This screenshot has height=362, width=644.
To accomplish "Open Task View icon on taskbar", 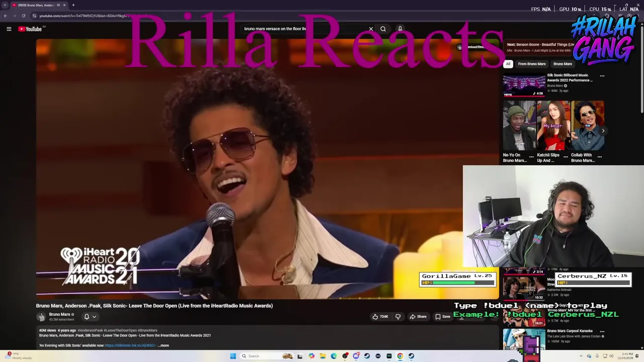I will tap(300, 356).
